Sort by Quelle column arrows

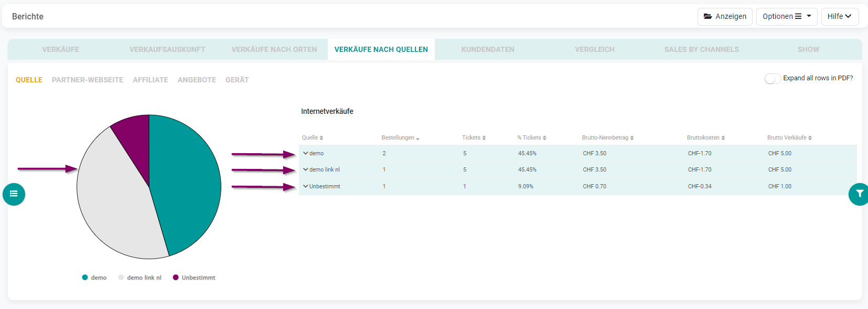(x=322, y=138)
